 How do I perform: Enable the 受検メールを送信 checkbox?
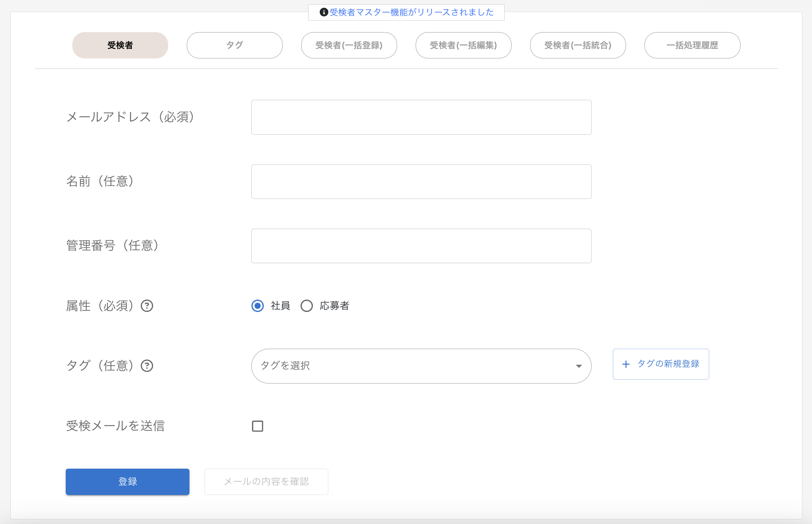pyautogui.click(x=258, y=426)
